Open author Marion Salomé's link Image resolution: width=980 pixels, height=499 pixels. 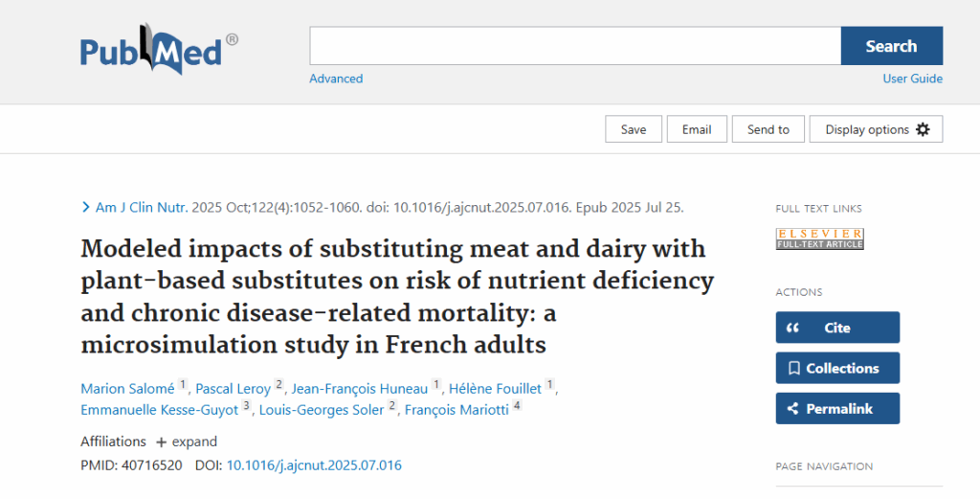[x=127, y=389]
